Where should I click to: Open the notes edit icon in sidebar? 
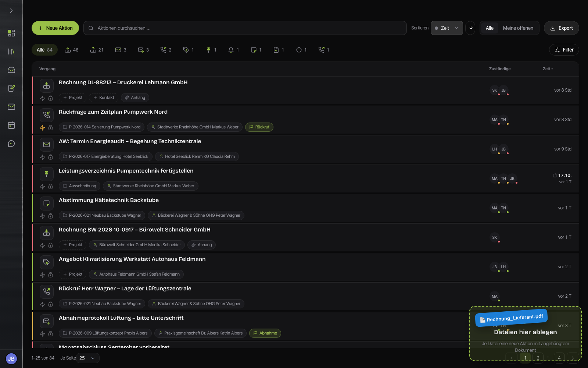pos(11,88)
